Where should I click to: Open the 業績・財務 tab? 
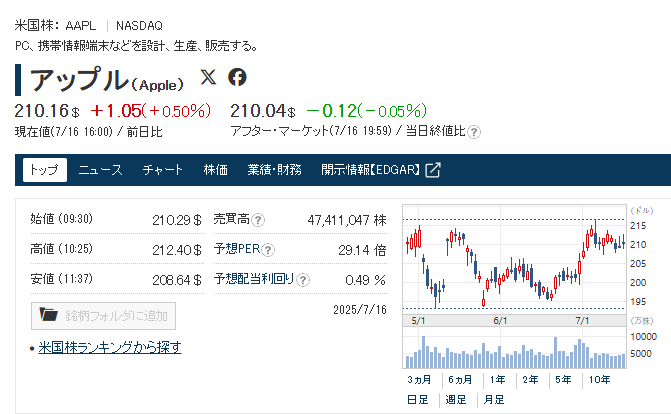tap(274, 170)
